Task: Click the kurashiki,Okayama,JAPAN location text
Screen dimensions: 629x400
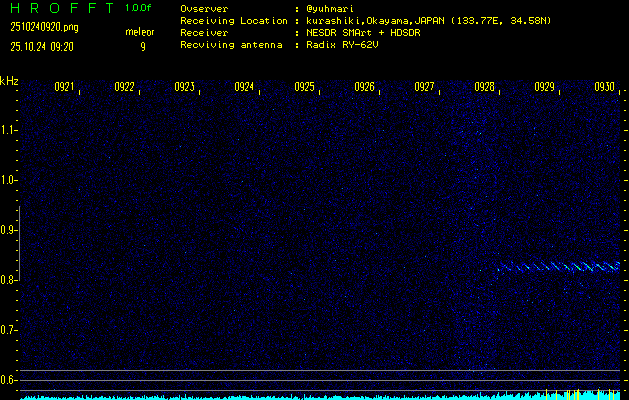Action: (429, 21)
